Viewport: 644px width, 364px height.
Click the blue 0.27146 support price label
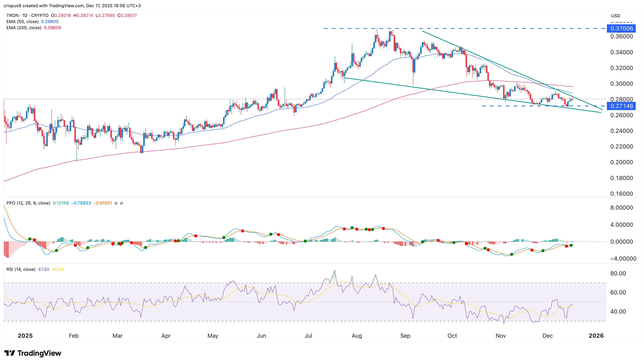(622, 106)
